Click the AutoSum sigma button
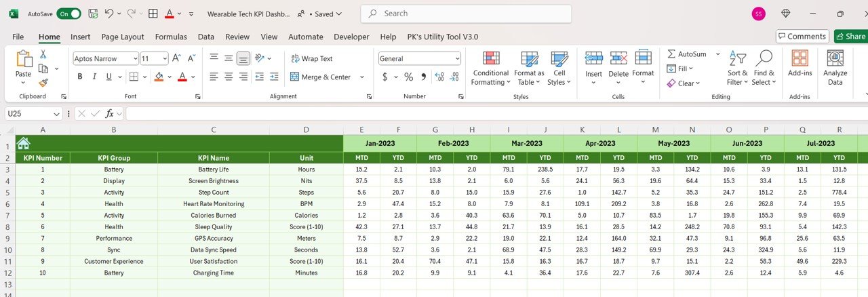 688,54
